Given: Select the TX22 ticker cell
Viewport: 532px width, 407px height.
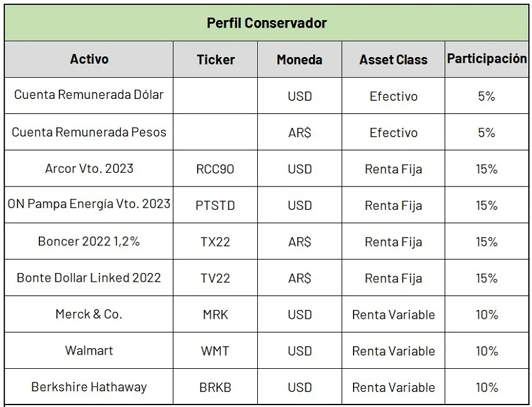Looking at the screenshot, I should (215, 242).
